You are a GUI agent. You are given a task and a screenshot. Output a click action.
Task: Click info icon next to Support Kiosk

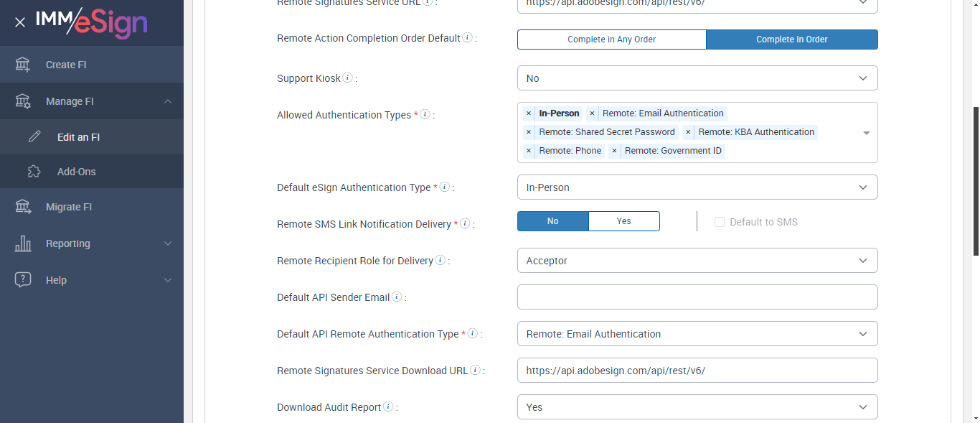[x=348, y=78]
